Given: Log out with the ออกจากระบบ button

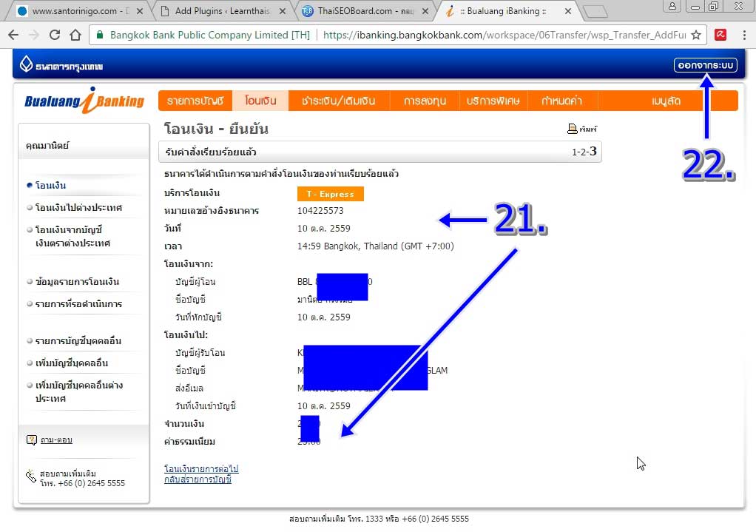Looking at the screenshot, I should click(x=706, y=65).
